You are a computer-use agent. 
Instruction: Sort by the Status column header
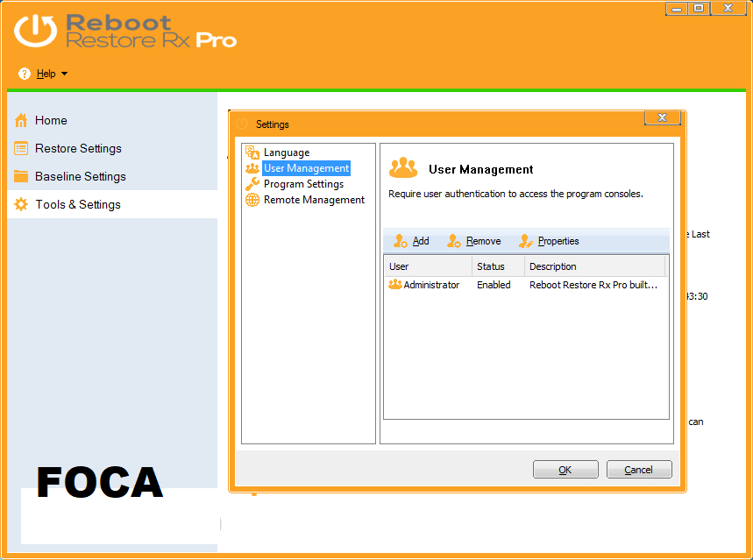click(x=499, y=266)
